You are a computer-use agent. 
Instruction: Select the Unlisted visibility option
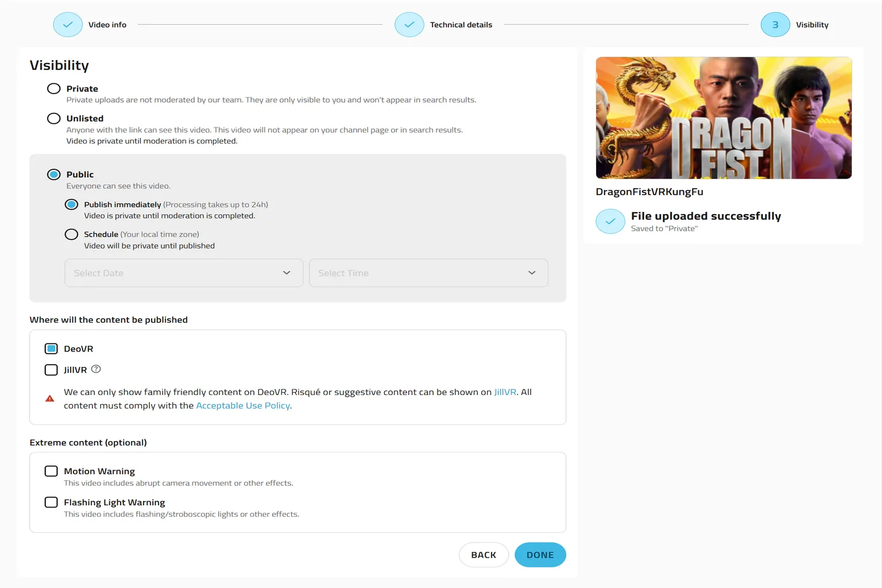[53, 118]
